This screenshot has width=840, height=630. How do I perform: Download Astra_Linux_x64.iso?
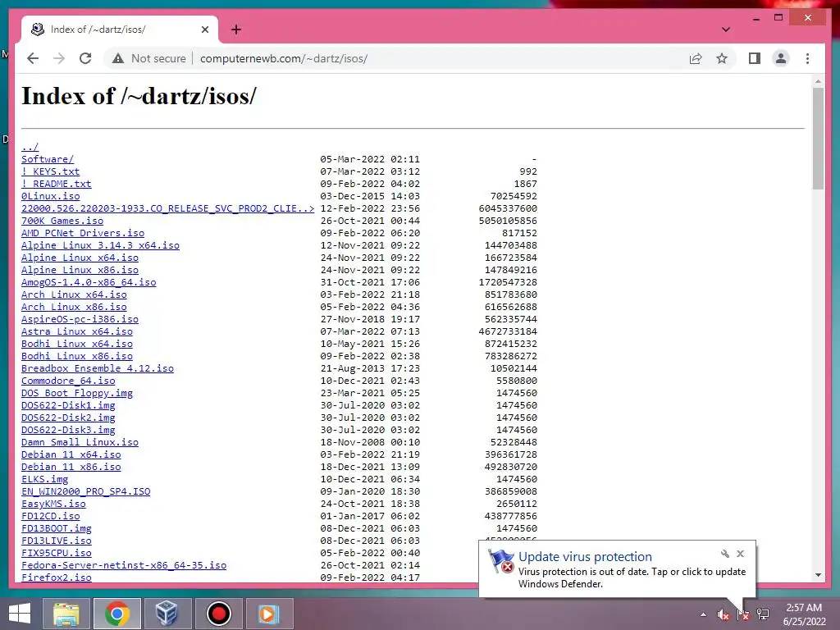(77, 331)
